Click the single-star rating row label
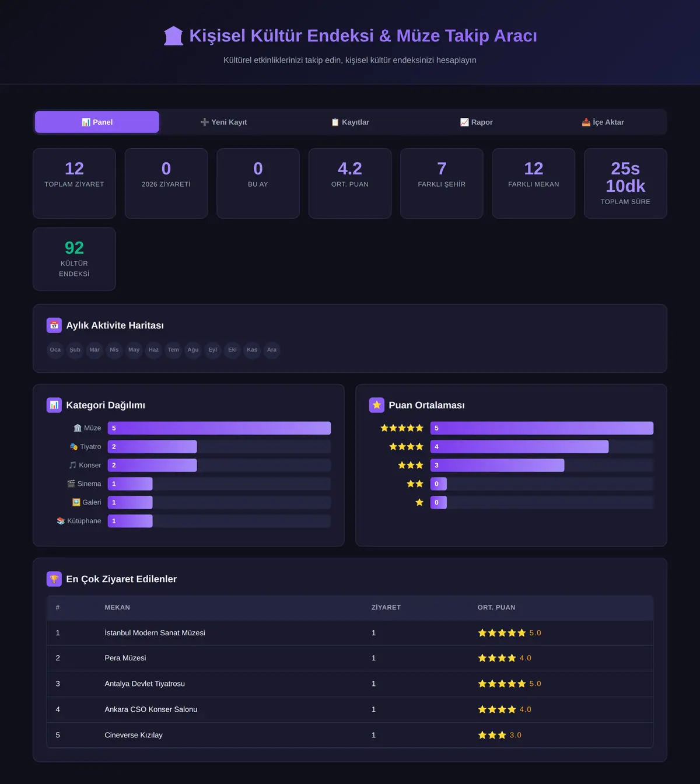Image resolution: width=700 pixels, height=784 pixels. tap(419, 502)
